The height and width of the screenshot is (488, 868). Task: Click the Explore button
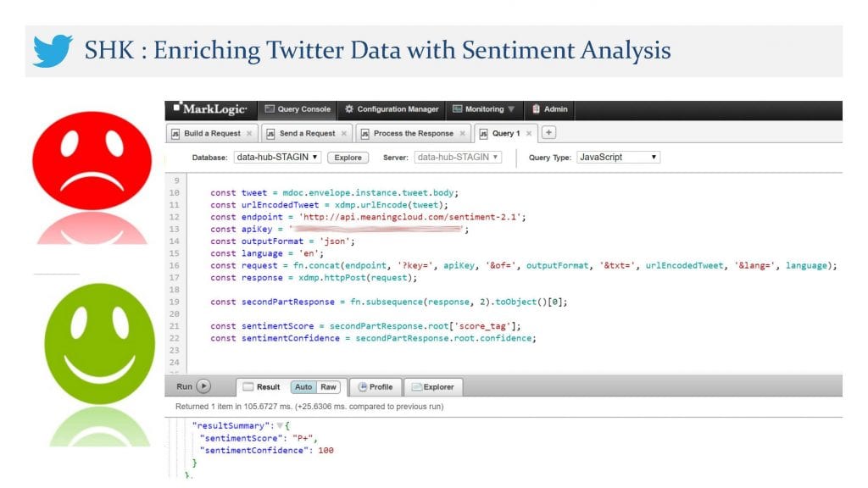pyautogui.click(x=348, y=158)
